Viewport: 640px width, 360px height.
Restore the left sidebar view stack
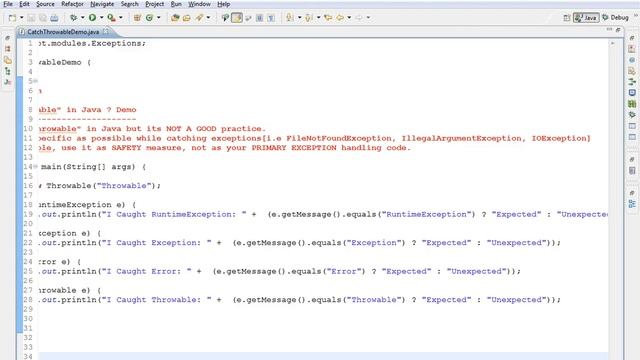point(7,38)
